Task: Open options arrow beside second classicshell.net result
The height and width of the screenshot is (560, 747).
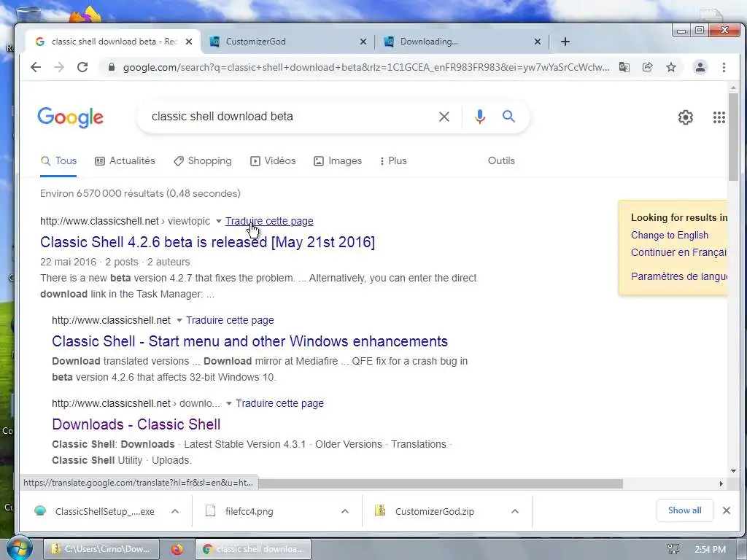Action: pyautogui.click(x=179, y=321)
